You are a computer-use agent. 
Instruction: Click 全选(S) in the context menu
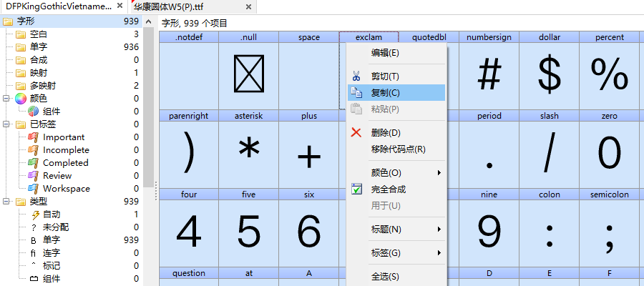[x=385, y=277]
